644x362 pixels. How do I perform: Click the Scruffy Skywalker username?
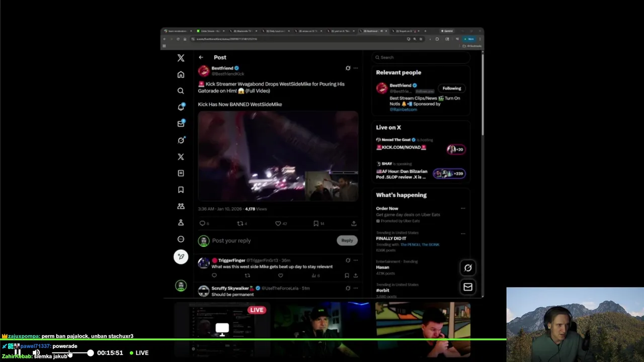230,288
